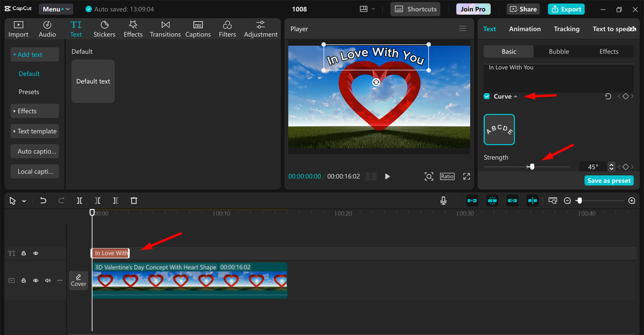
Task: Open the Effects panel in top toolbar
Action: coord(133,29)
